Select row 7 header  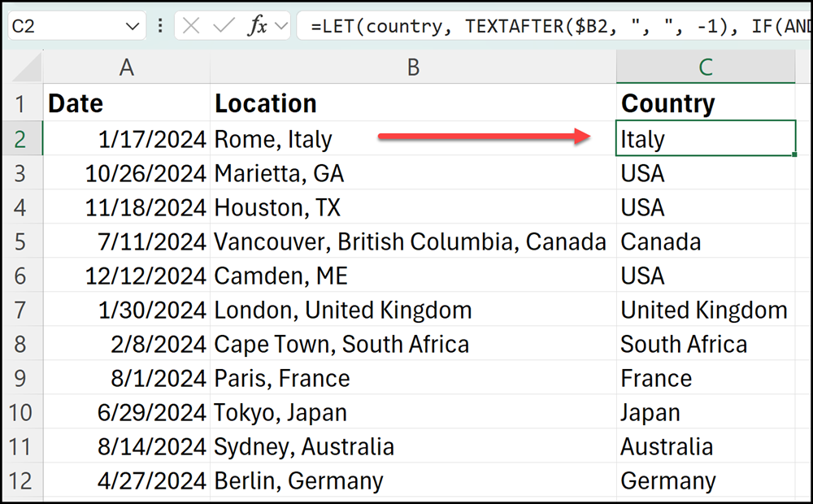[x=21, y=310]
